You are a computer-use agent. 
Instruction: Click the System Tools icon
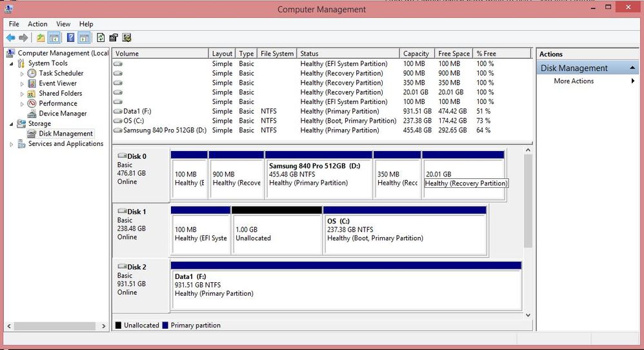click(21, 63)
